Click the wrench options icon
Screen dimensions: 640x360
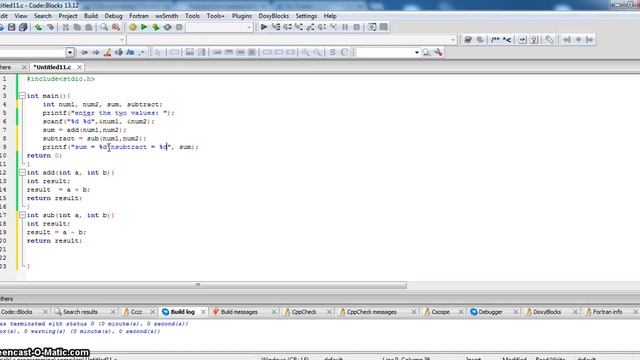[x=438, y=52]
